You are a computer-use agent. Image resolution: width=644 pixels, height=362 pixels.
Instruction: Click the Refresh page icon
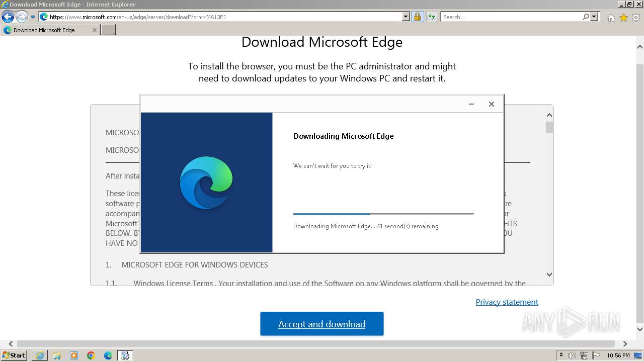click(x=432, y=17)
